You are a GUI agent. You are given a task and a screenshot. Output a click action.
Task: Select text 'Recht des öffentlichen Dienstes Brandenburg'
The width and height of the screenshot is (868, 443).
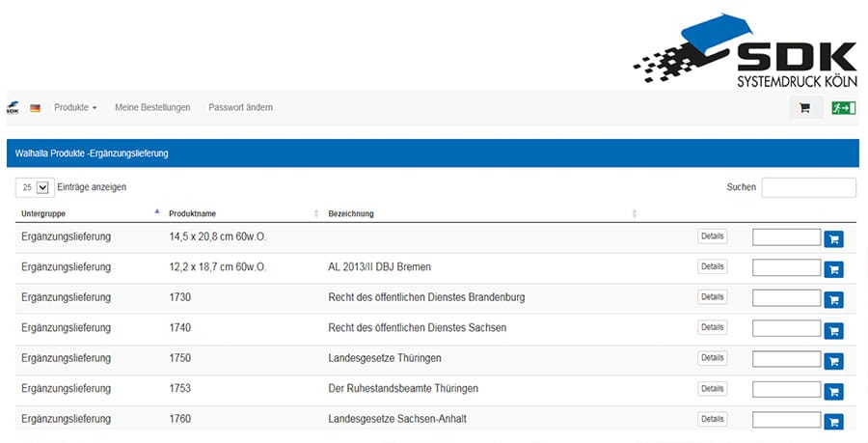click(426, 297)
